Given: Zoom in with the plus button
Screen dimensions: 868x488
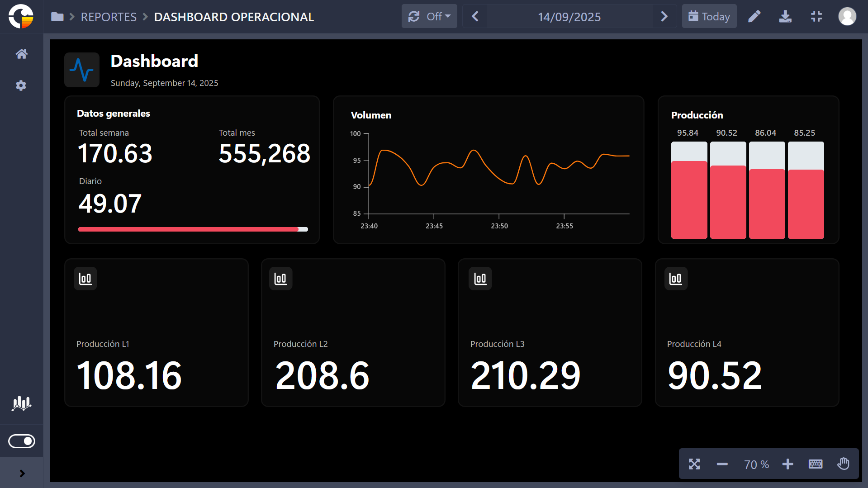Looking at the screenshot, I should (x=787, y=464).
